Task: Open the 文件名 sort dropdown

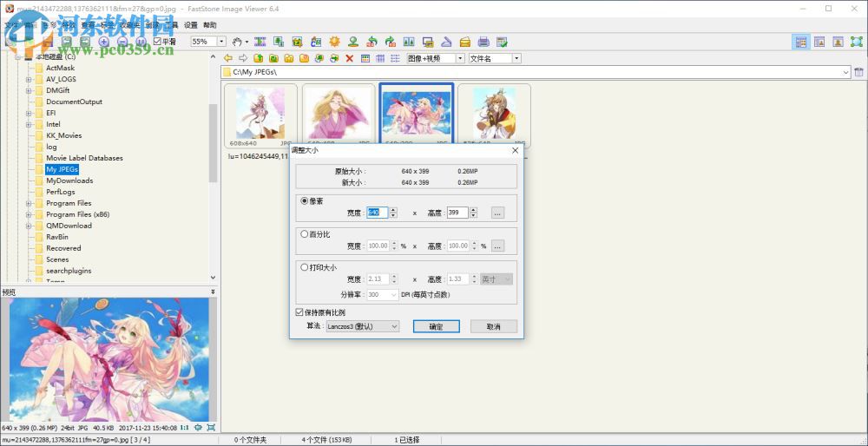Action: [x=516, y=58]
